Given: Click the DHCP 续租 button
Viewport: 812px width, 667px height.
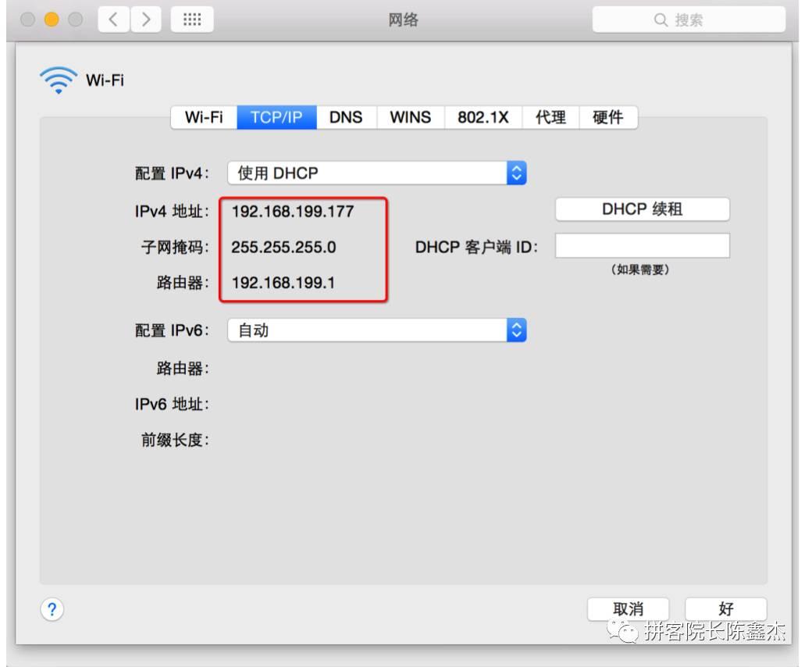Looking at the screenshot, I should [642, 209].
